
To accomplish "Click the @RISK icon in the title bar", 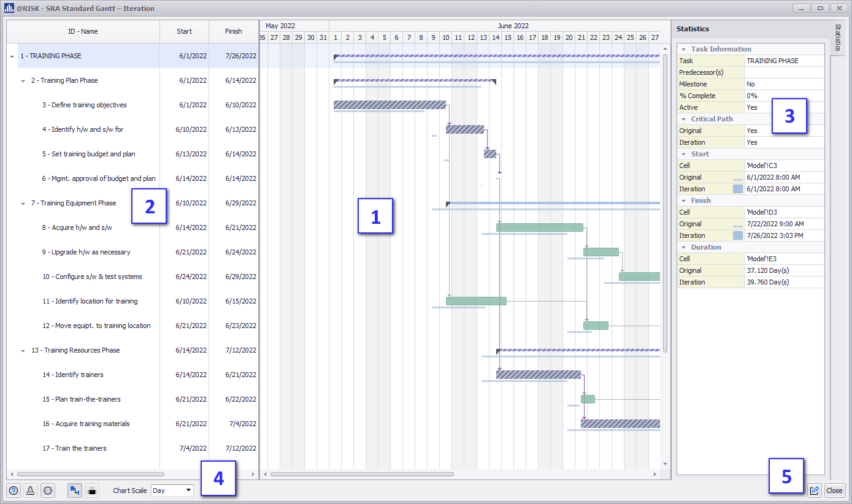I will coord(8,8).
